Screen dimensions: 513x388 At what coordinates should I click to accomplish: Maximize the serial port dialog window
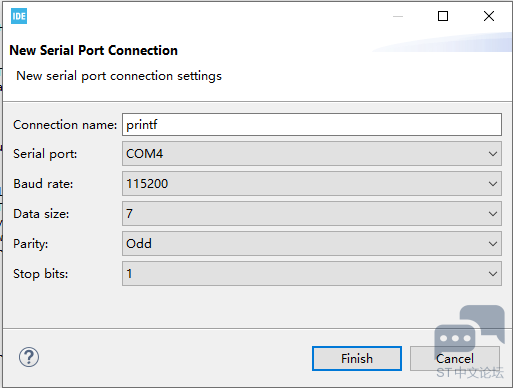coord(443,16)
